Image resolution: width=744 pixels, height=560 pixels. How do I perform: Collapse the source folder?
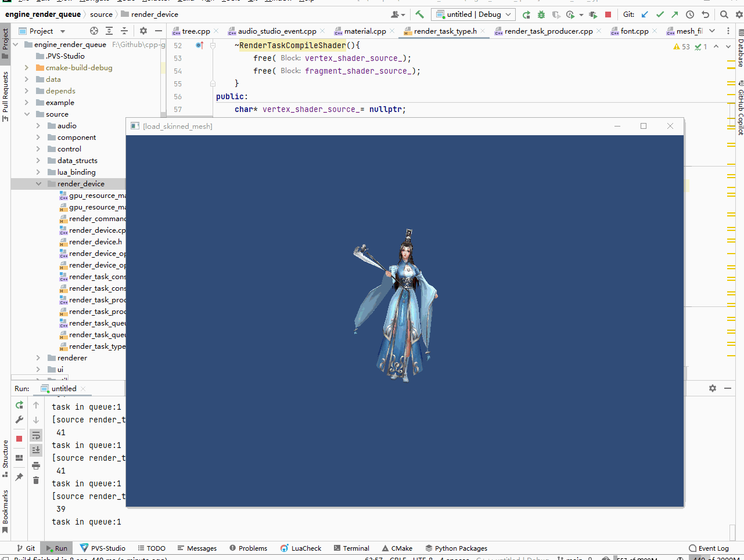(x=27, y=114)
